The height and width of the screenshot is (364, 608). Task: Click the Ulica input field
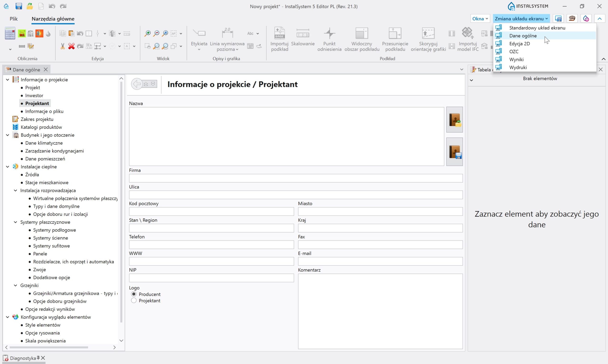[x=296, y=195]
